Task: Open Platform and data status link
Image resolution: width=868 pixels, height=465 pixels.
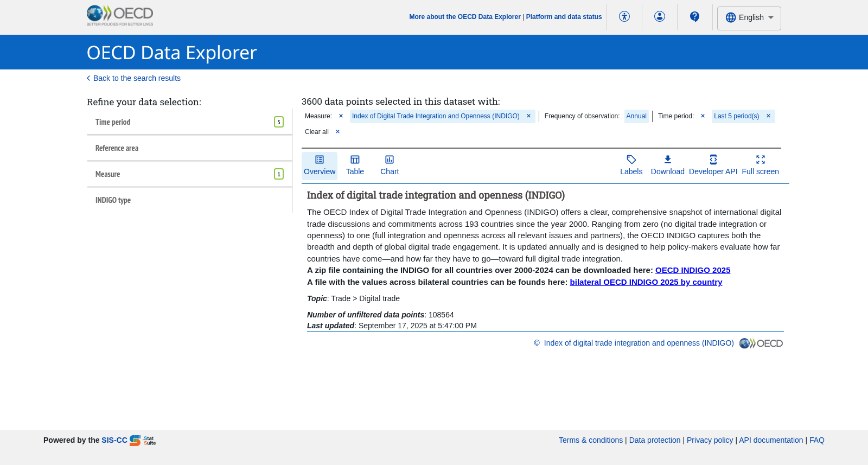Action: point(564,17)
